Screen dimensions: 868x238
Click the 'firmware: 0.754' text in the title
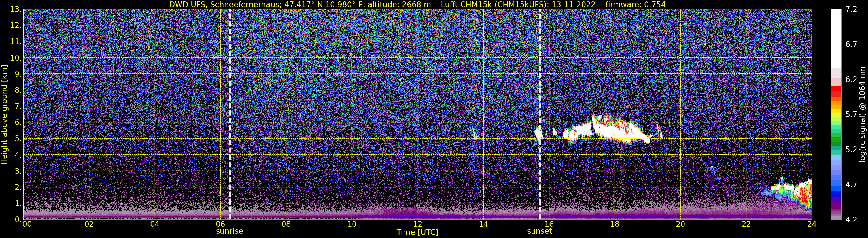636,4
